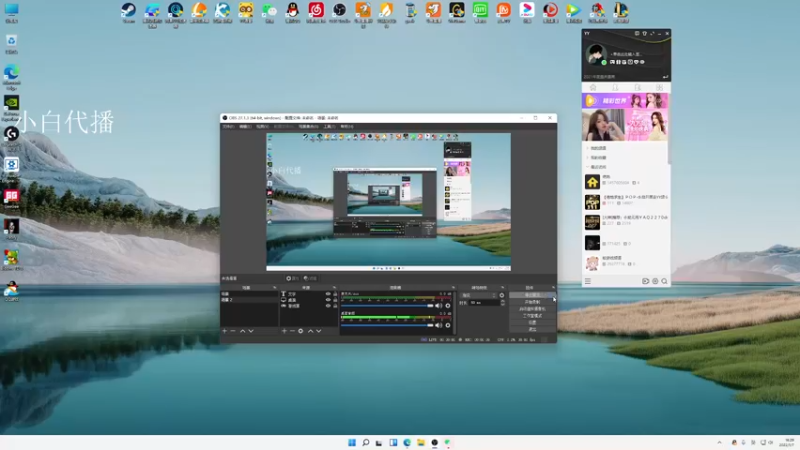Expand the first YY channel group
The image size is (800, 450).
587,148
